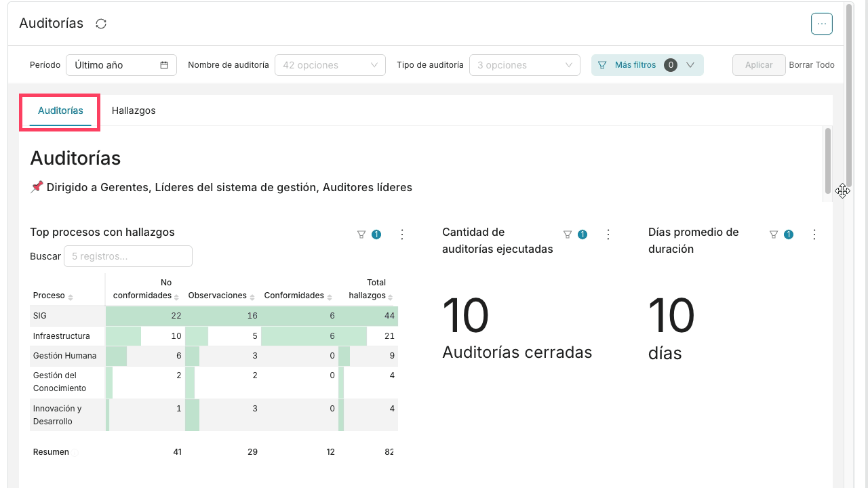Click Borrar Todo link
Viewport: 868px width, 488px height.
tap(812, 65)
